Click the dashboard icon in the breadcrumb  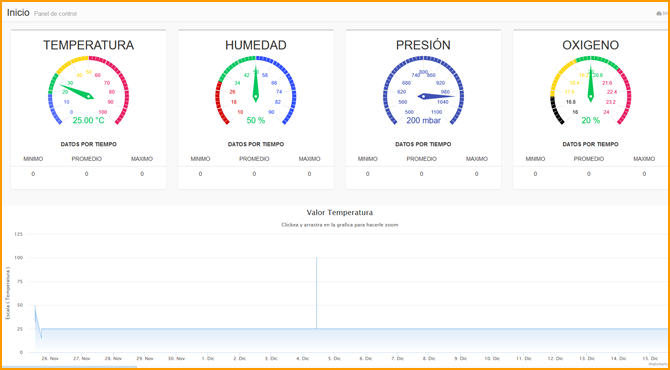658,14
